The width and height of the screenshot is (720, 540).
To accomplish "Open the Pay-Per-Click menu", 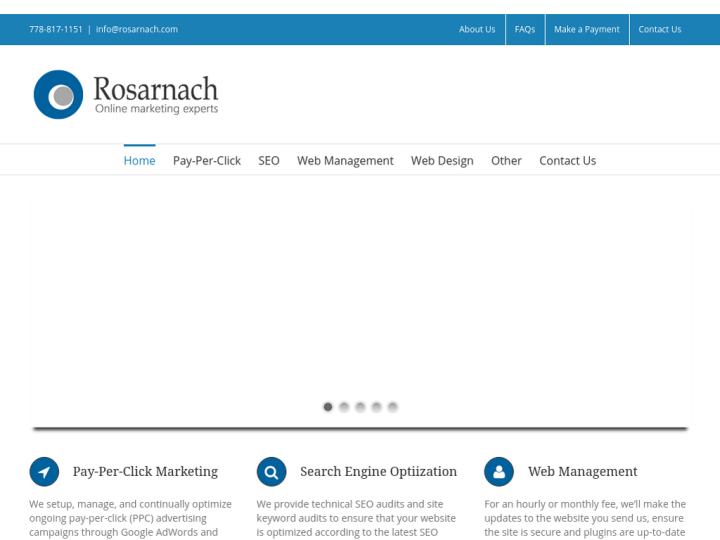I will click(x=206, y=160).
